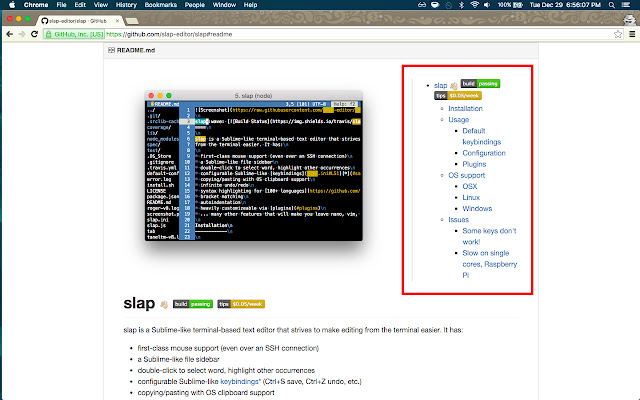
Task: Click the browser forward arrow
Action: click(x=22, y=34)
